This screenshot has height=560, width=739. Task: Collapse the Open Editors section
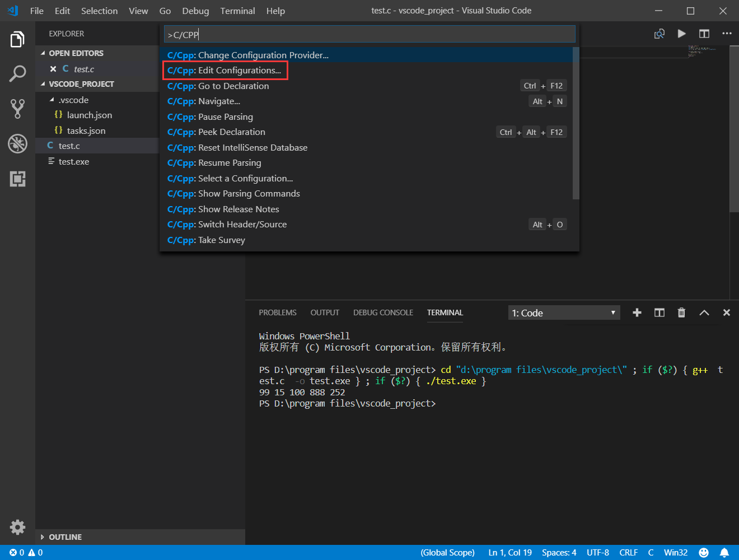[x=43, y=53]
